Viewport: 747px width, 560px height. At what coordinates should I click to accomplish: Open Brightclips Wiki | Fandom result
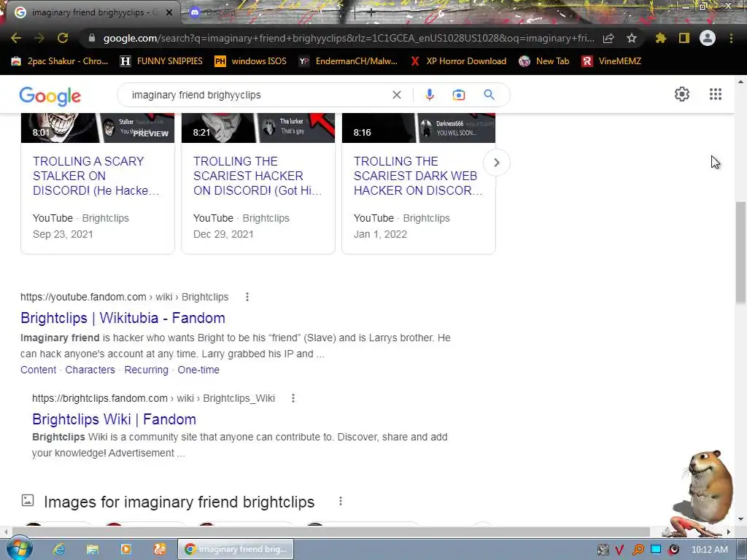tap(114, 419)
